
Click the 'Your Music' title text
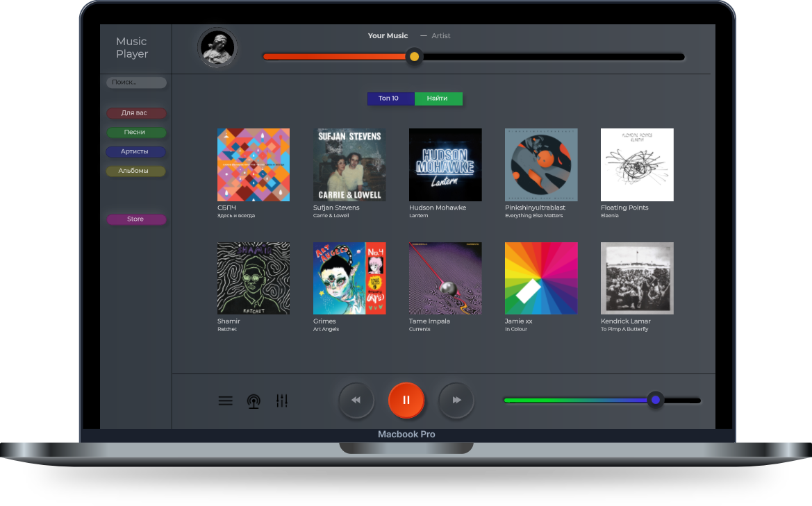click(388, 35)
